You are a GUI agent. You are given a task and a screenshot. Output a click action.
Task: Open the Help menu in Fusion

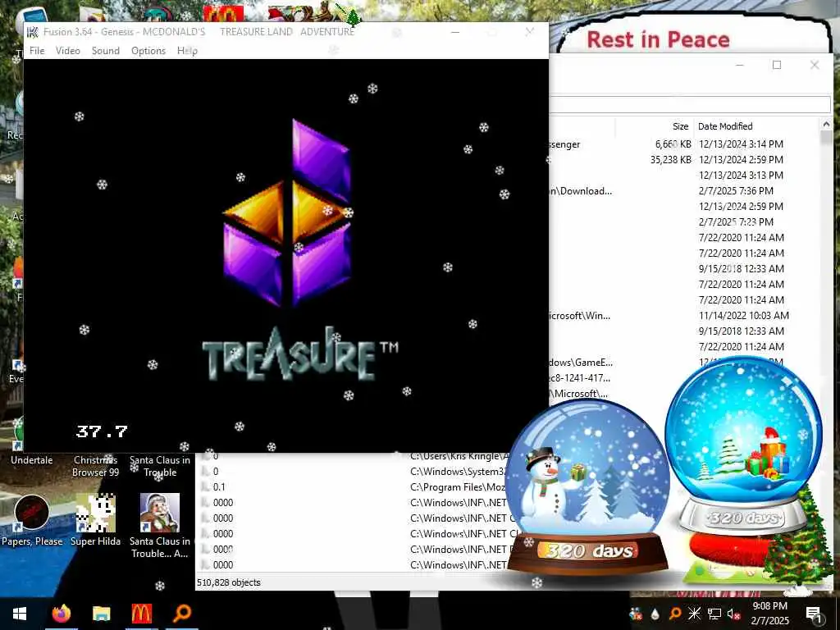pyautogui.click(x=188, y=50)
